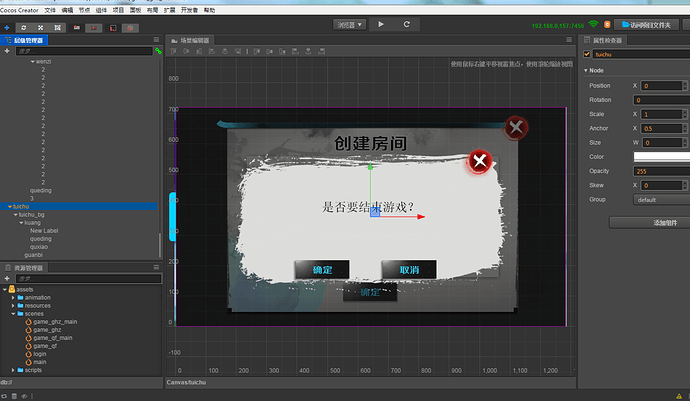Select the move transform tool
690x401 pixels.
[x=7, y=28]
